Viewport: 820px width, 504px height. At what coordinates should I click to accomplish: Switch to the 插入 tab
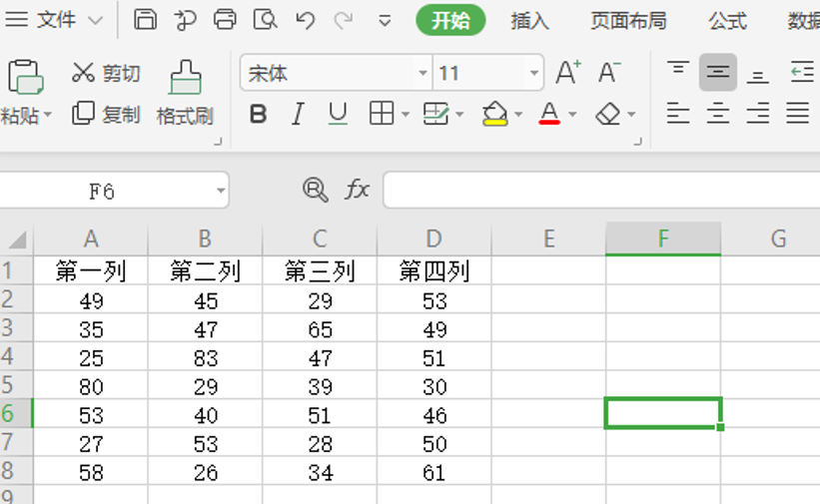tap(529, 21)
